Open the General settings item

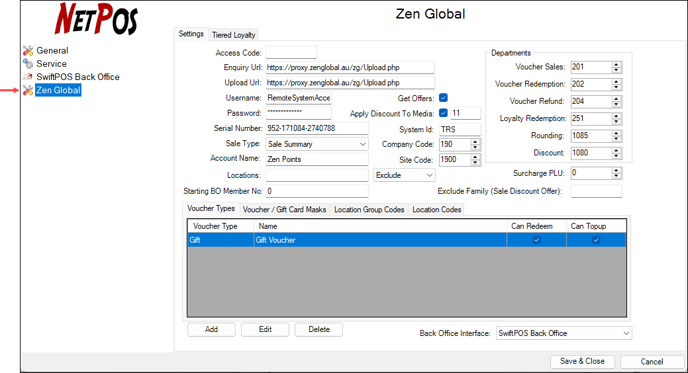[x=52, y=50]
